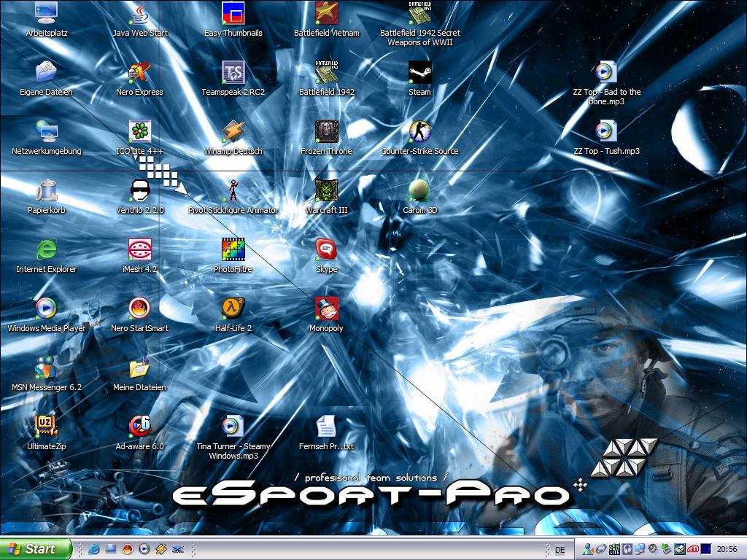Viewport: 747px width, 560px height.
Task: Open the DE language bar selector
Action: pos(560,550)
